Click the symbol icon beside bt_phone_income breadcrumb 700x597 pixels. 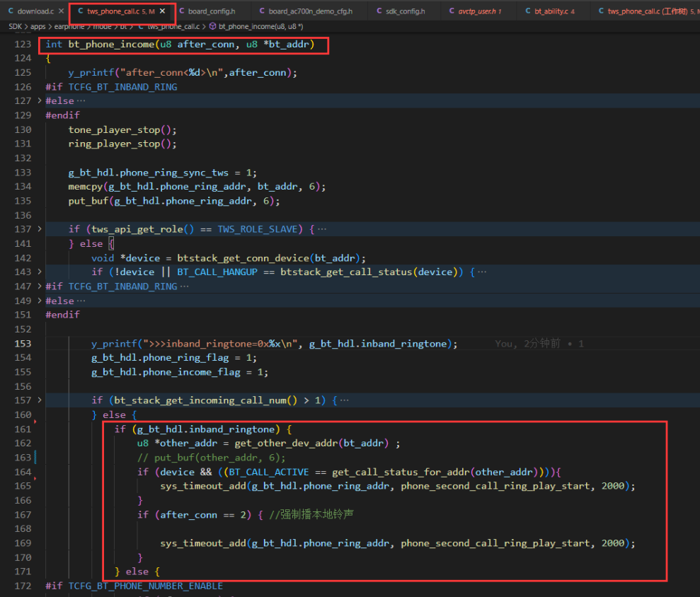pos(212,26)
